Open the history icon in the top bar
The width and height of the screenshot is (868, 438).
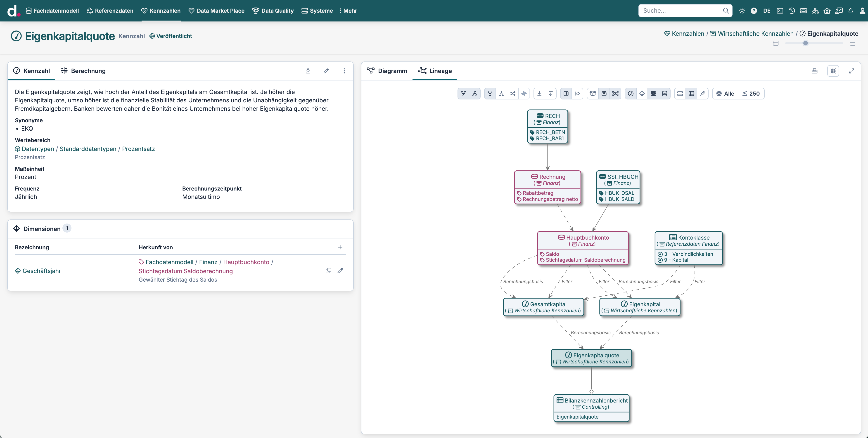point(792,10)
